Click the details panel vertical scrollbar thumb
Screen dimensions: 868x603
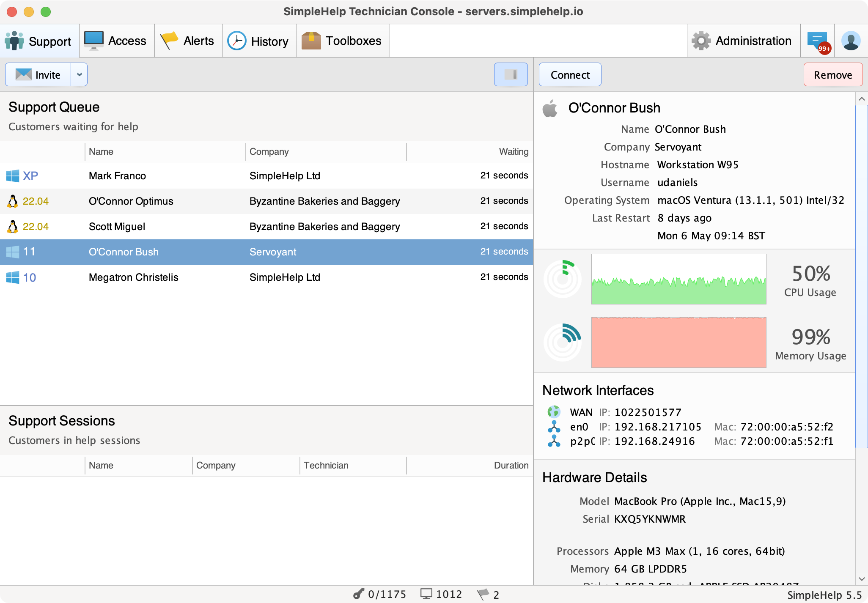point(862,277)
